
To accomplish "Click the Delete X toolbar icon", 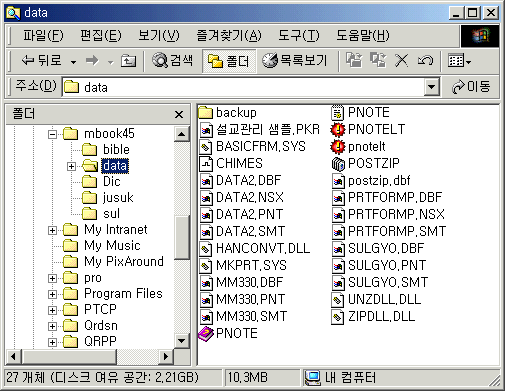I will click(401, 61).
